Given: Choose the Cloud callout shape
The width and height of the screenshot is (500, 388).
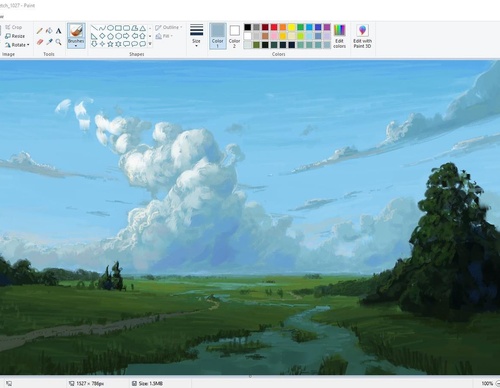Looking at the screenshot, I should pyautogui.click(x=142, y=44).
